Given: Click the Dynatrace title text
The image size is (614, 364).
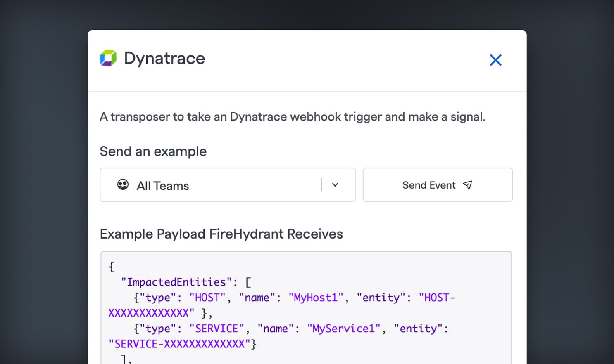Looking at the screenshot, I should pos(164,58).
